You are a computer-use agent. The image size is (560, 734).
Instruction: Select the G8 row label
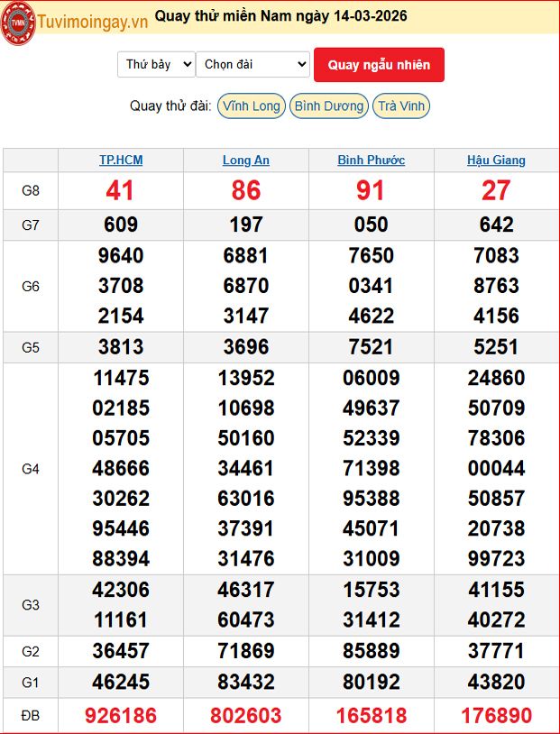coord(31,190)
